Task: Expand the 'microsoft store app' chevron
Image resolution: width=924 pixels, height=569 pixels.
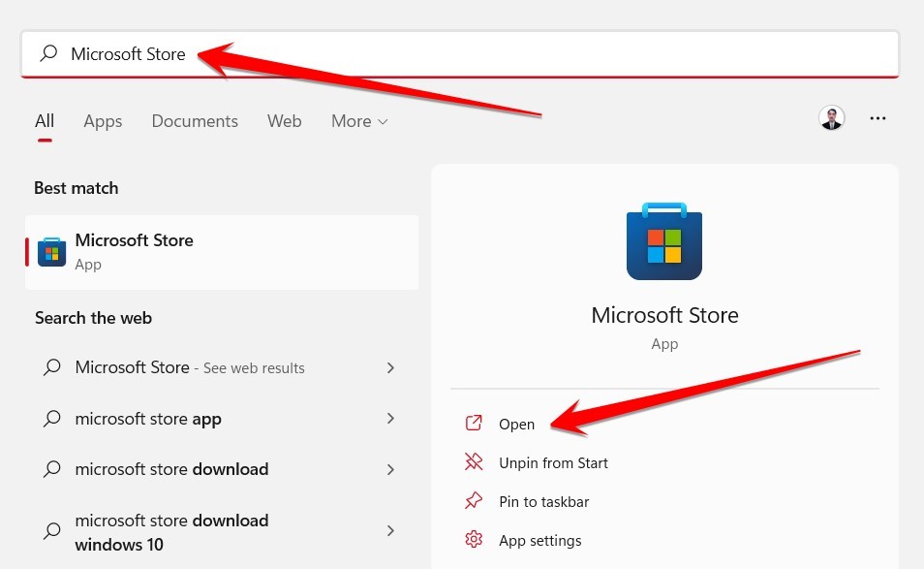Action: [390, 419]
